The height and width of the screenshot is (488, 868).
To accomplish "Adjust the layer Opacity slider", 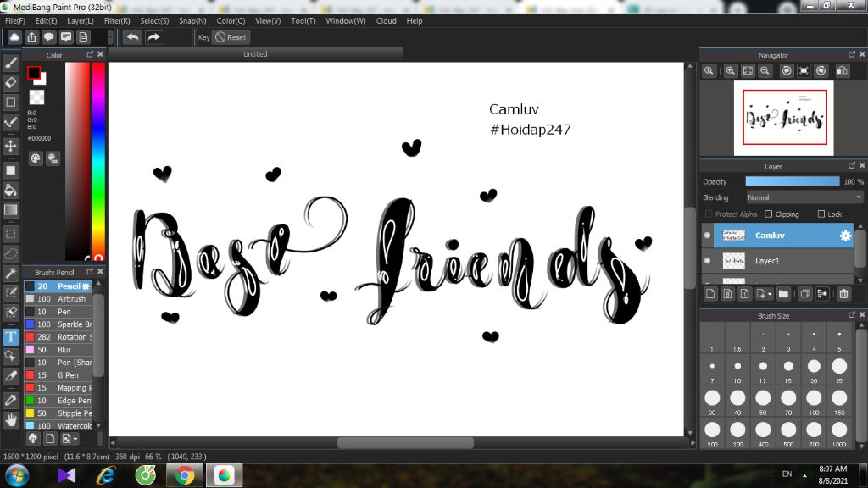I will [x=793, y=181].
